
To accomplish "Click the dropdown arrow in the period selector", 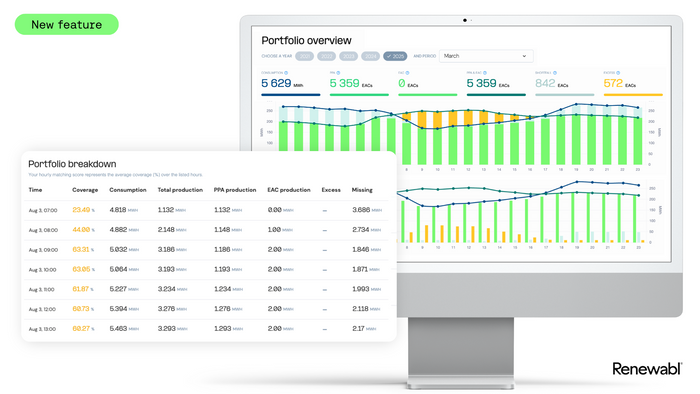I will click(524, 56).
